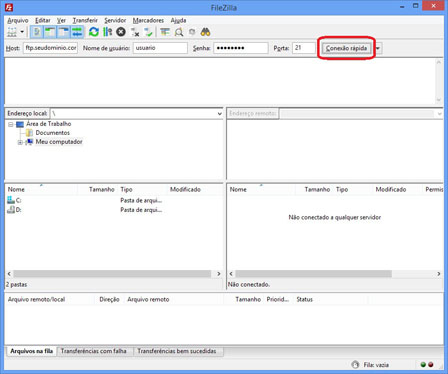Toggle processing of the transfer queue
The image size is (448, 374).
point(107,32)
